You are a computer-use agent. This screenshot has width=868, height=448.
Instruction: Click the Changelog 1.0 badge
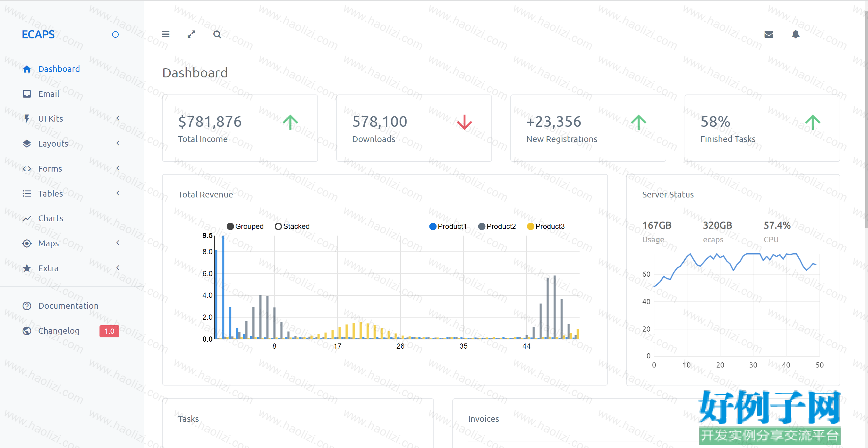[x=109, y=331]
